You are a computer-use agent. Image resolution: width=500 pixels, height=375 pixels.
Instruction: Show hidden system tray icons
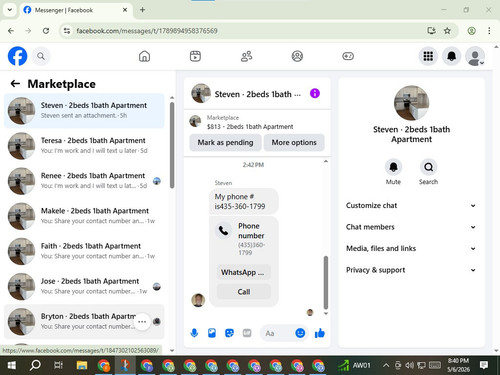pos(386,365)
